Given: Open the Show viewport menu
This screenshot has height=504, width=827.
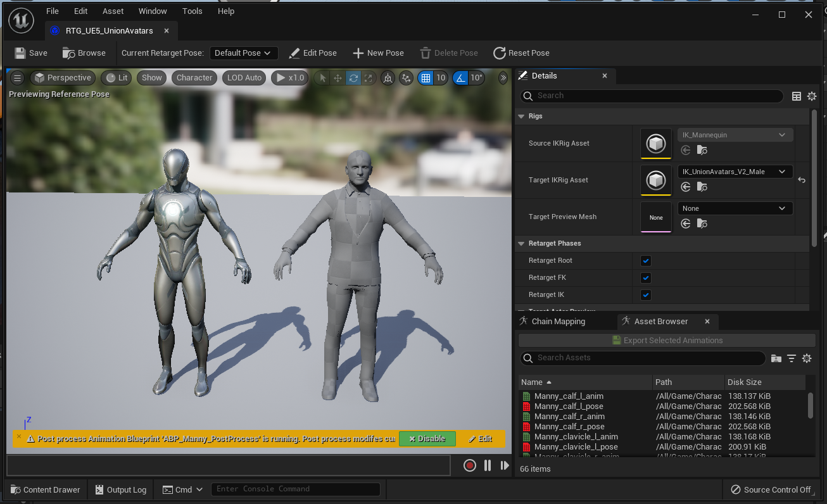Looking at the screenshot, I should pyautogui.click(x=152, y=78).
